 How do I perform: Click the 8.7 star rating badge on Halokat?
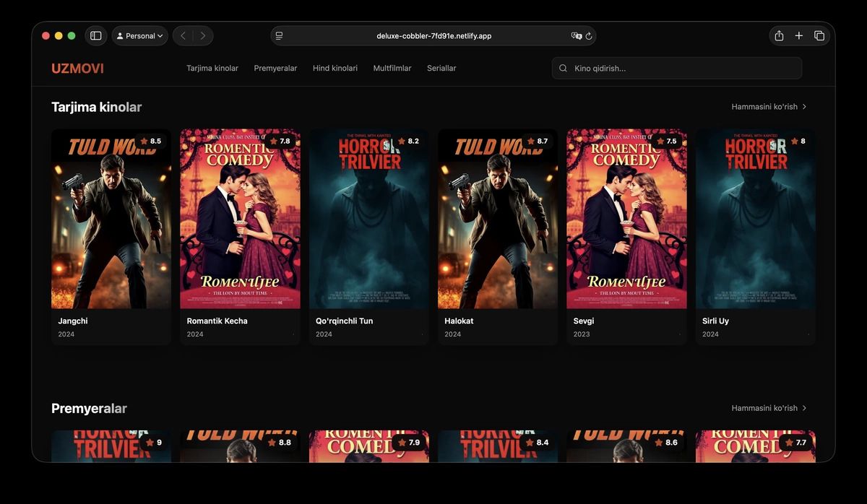click(537, 141)
